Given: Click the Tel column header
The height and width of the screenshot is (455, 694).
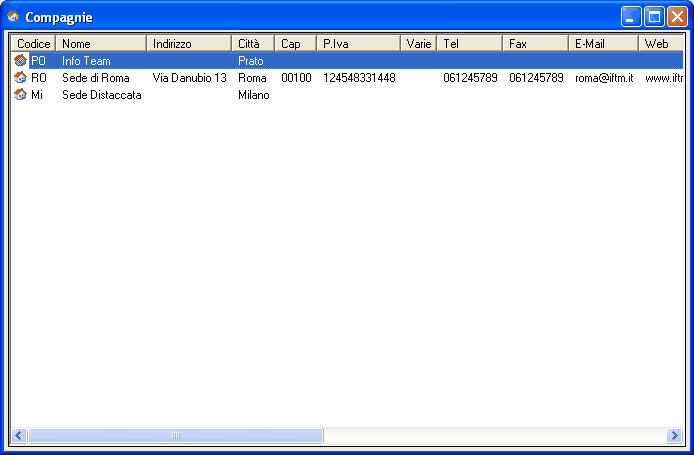Looking at the screenshot, I should 470,43.
